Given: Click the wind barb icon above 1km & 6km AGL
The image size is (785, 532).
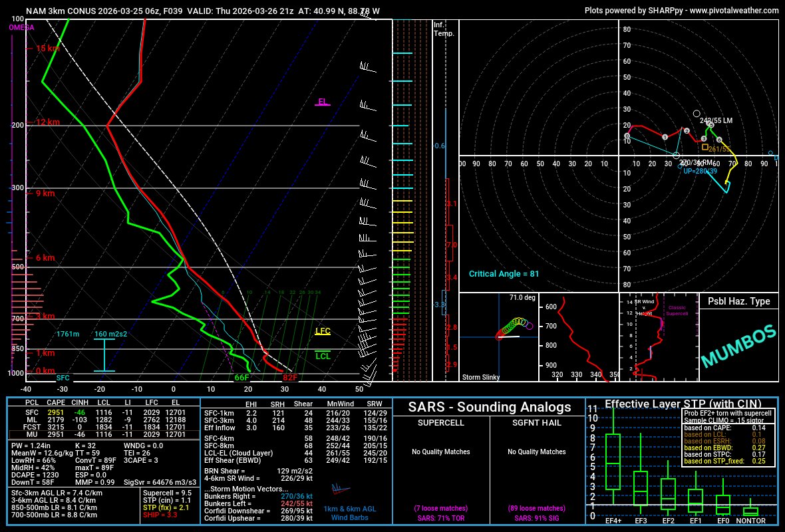Looking at the screenshot, I should (x=341, y=489).
